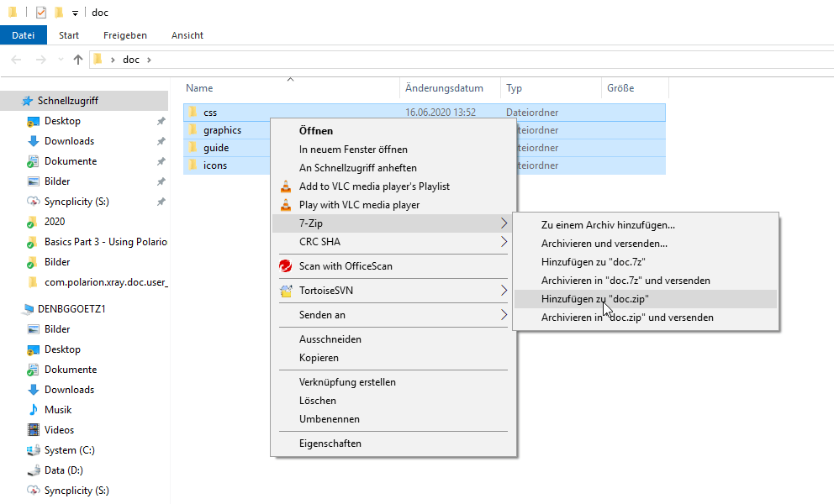The height and width of the screenshot is (504, 834).
Task: Switch to the Ansicht ribbon tab
Action: pyautogui.click(x=187, y=35)
